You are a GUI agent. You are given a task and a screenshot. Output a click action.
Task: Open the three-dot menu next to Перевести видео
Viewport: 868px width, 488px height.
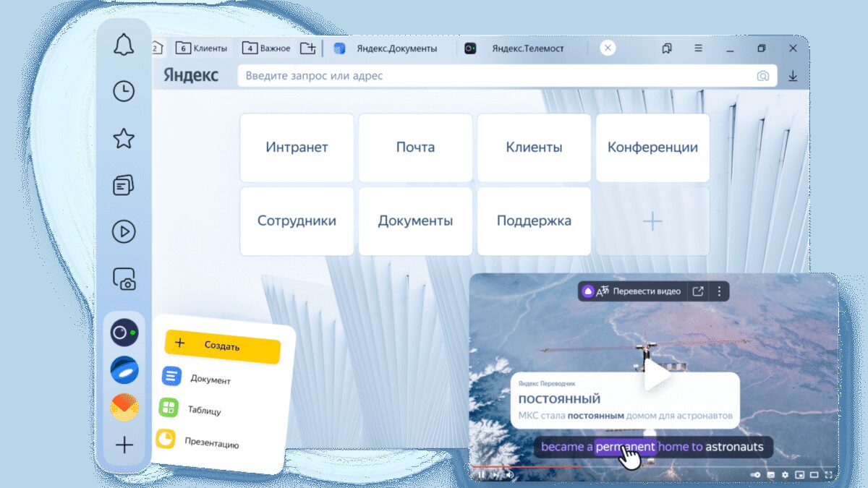[x=718, y=291]
